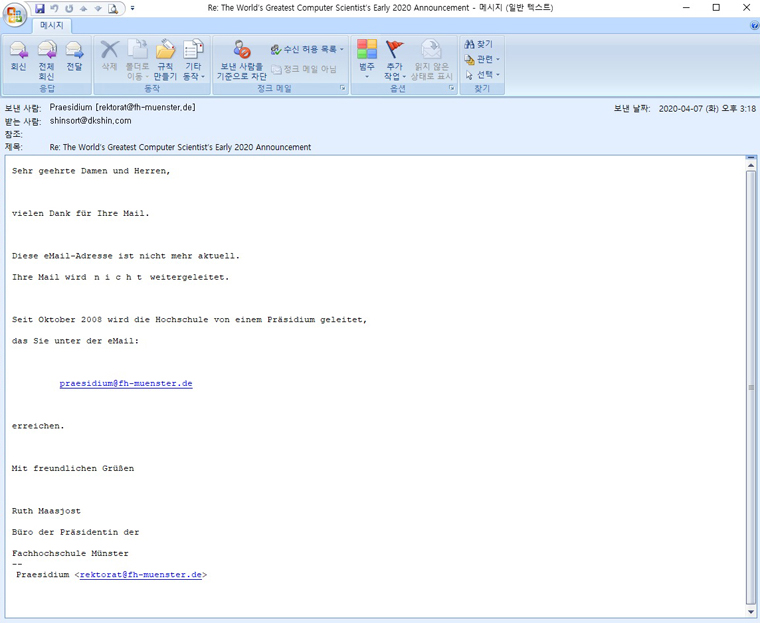The image size is (760, 623).
Task: Open select menu (선택)
Action: (x=482, y=75)
